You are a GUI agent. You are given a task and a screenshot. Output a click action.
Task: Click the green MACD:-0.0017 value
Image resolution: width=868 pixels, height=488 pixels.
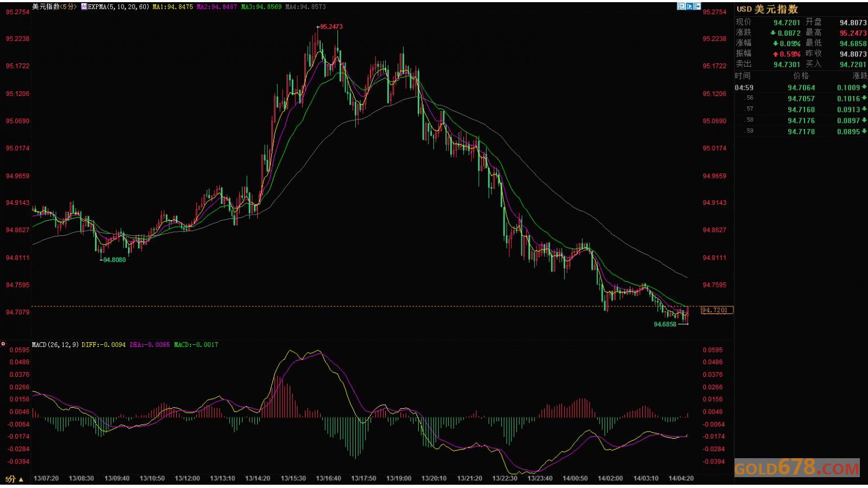coord(196,344)
